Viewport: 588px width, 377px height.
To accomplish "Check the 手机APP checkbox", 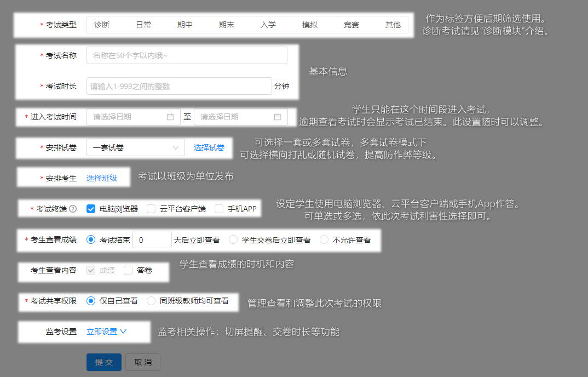I will point(219,209).
